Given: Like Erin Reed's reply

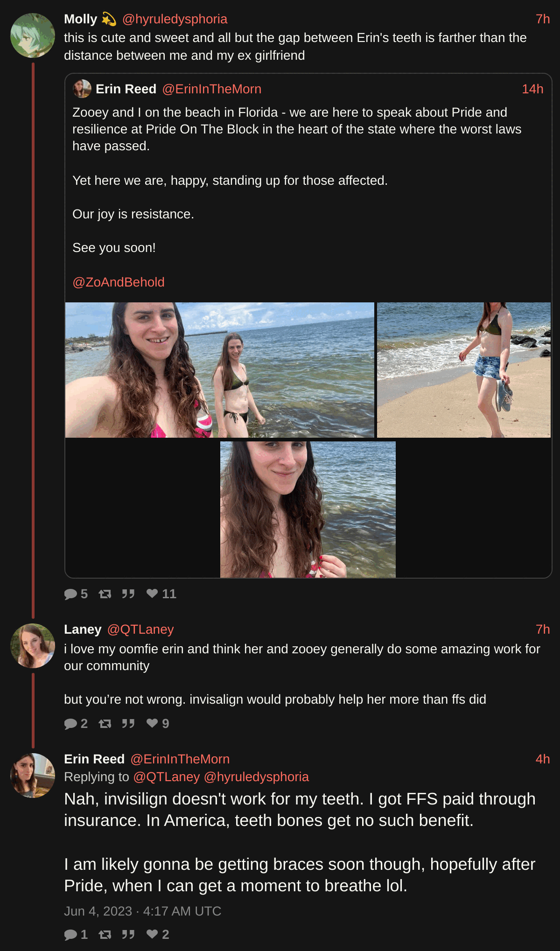Looking at the screenshot, I should pos(152,934).
